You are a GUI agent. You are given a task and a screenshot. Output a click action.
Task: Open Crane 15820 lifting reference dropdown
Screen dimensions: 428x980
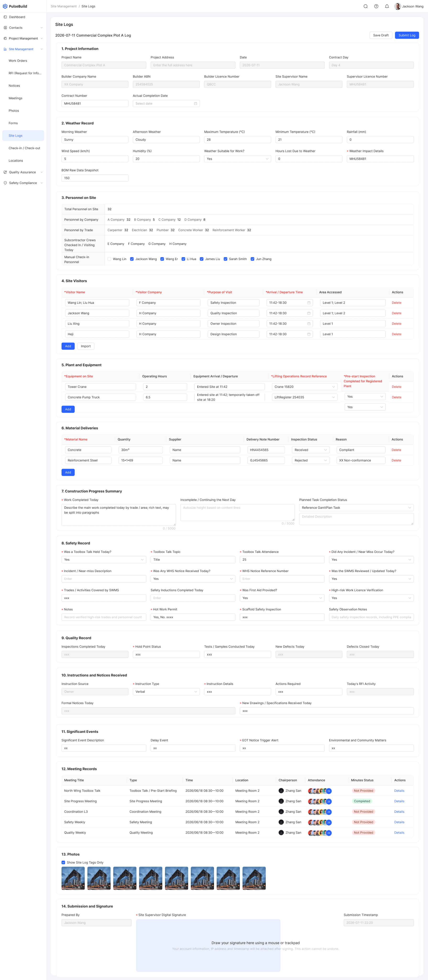[305, 387]
